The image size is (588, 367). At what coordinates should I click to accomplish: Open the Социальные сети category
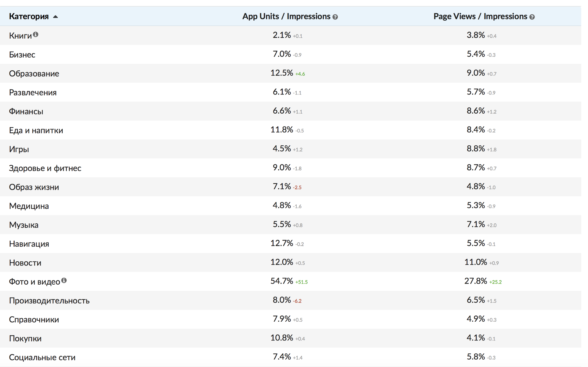42,357
